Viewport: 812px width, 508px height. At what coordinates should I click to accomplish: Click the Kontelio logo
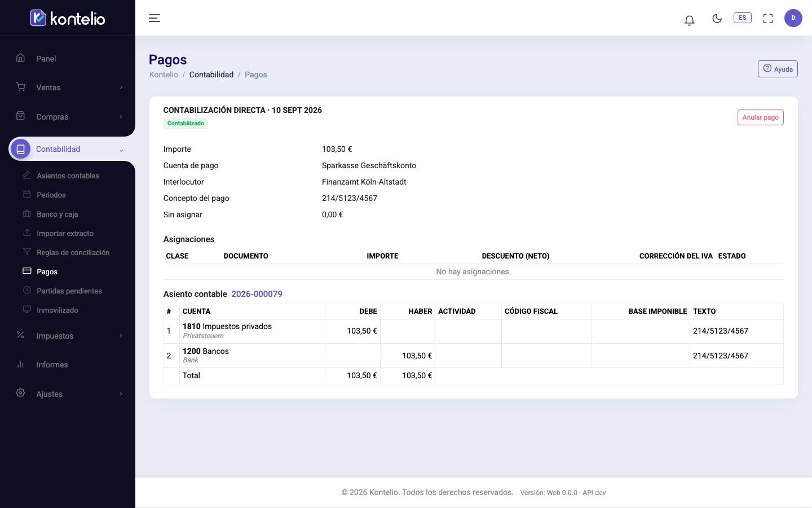68,18
